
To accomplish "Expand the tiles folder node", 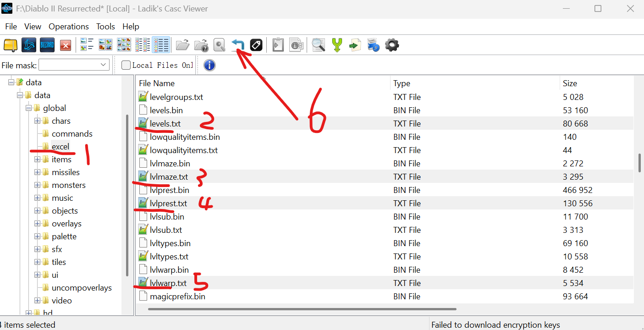I will pyautogui.click(x=37, y=262).
